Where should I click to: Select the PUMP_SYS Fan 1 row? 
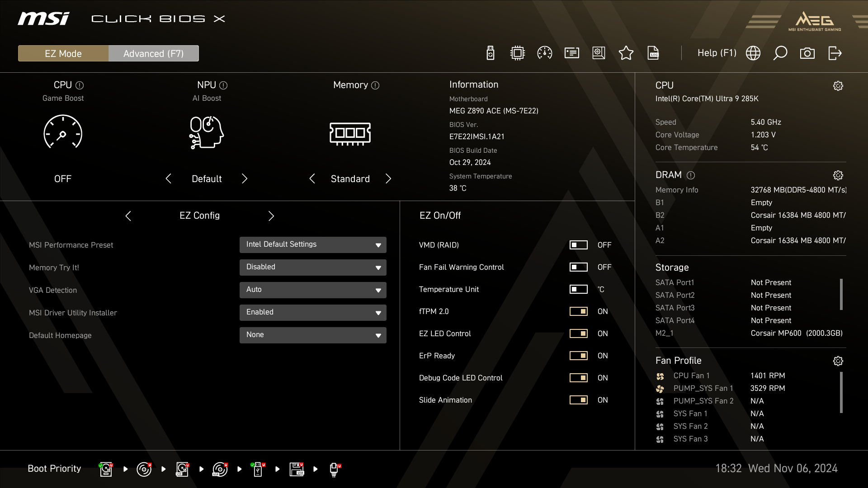coord(721,389)
